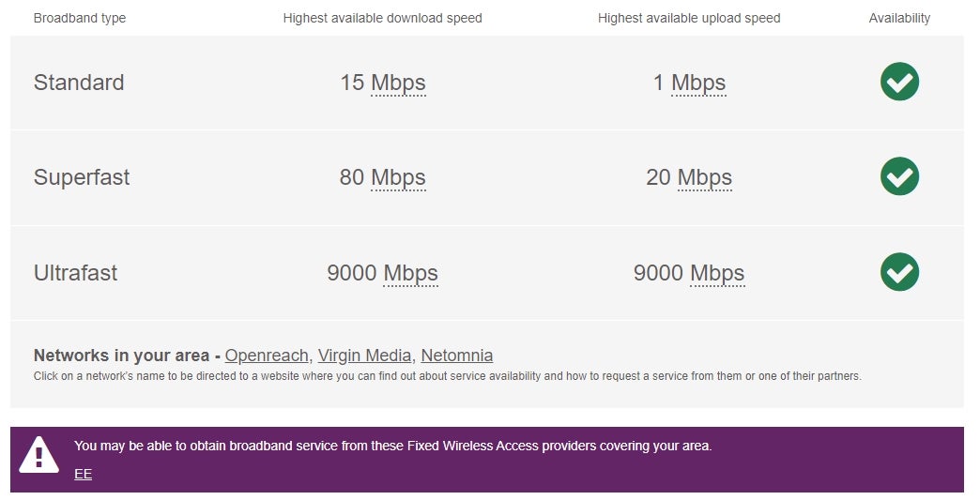Follow the EE wireless provider link
The image size is (980, 500).
tap(84, 474)
